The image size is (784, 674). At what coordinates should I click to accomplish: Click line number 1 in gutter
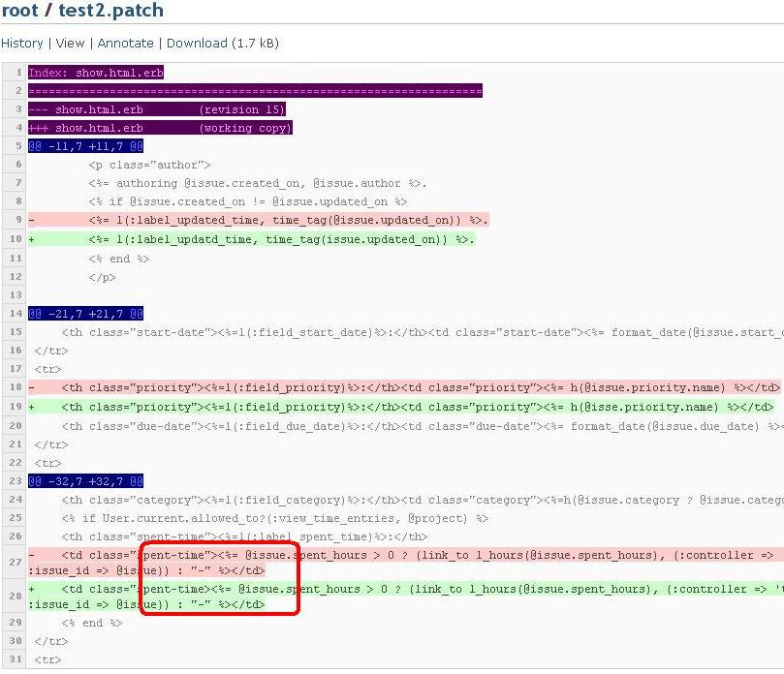(x=19, y=73)
